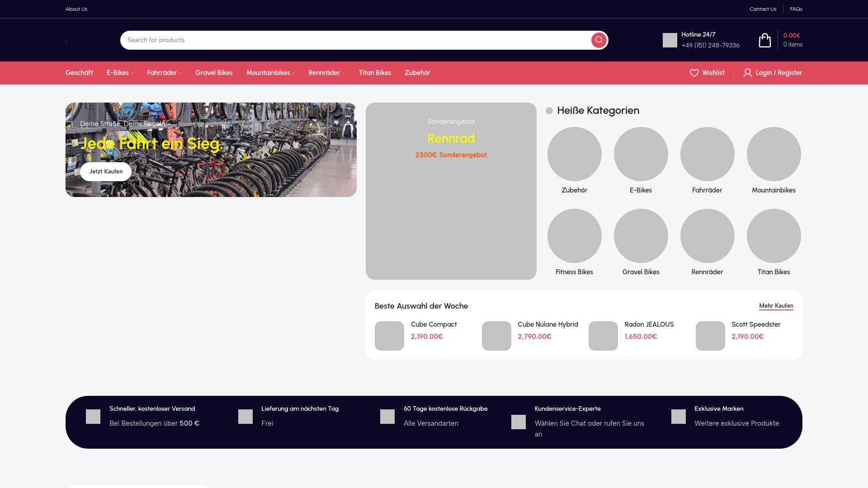The image size is (868, 488).
Task: Click the Search for products field
Action: click(x=316, y=40)
